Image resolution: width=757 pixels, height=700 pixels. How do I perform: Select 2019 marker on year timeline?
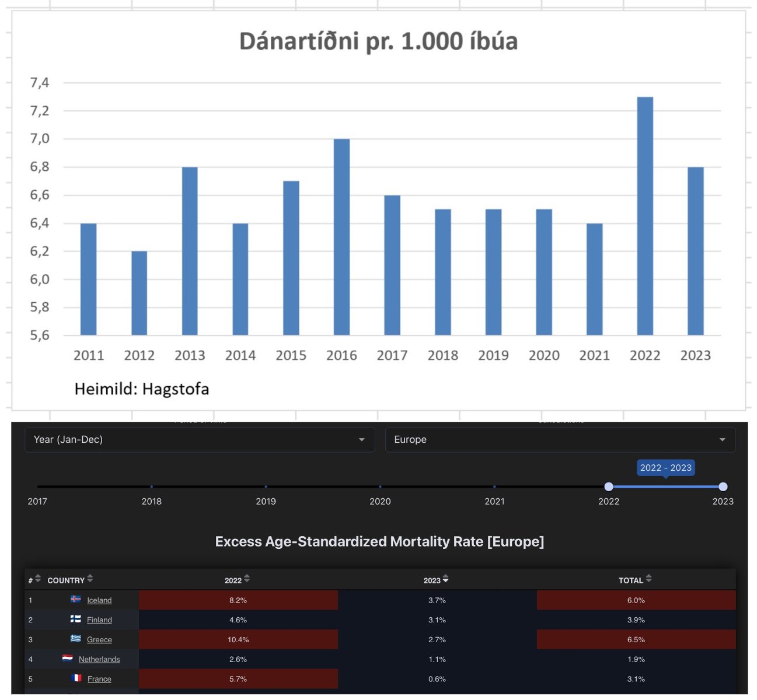pyautogui.click(x=266, y=487)
